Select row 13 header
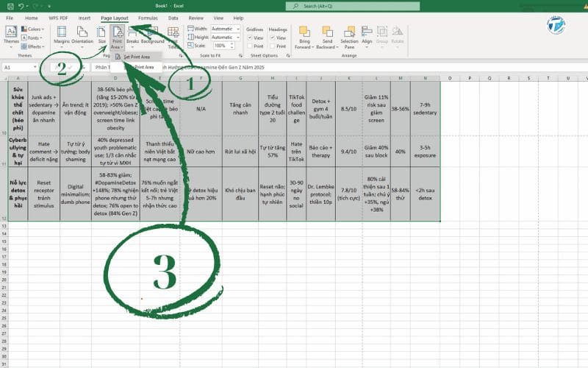588x368 pixels. coord(4,226)
